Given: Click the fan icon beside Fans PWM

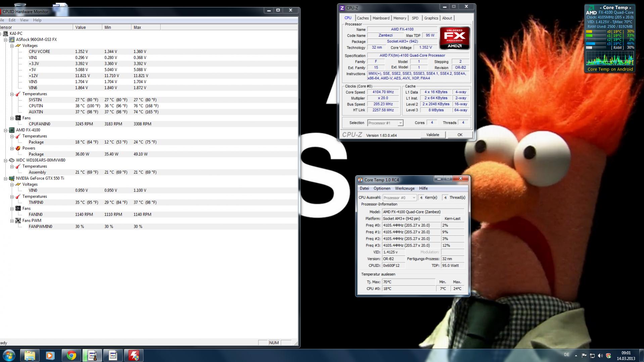Looking at the screenshot, I should [x=18, y=221].
